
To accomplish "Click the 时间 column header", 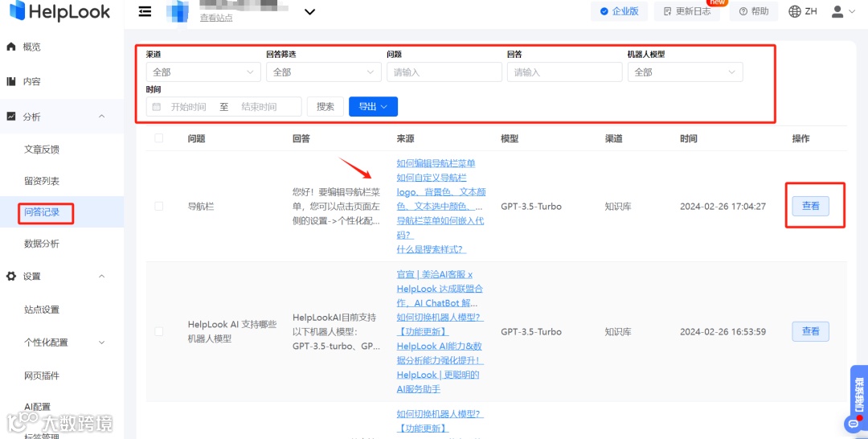I will tap(689, 138).
